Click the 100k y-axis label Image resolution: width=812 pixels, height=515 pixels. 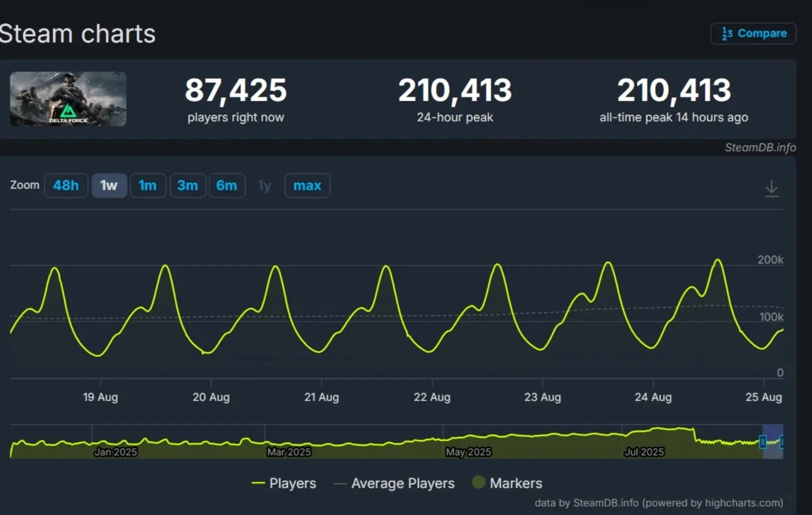[771, 317]
